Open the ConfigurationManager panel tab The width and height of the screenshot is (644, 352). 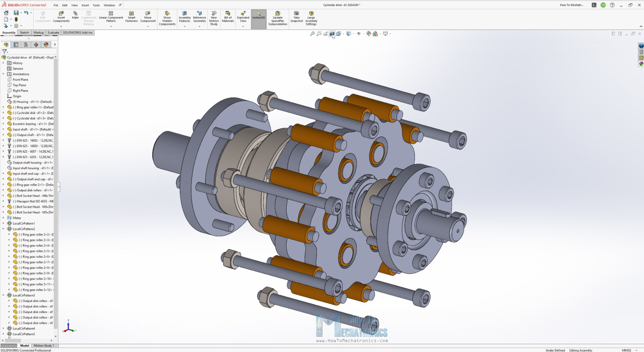coord(26,45)
